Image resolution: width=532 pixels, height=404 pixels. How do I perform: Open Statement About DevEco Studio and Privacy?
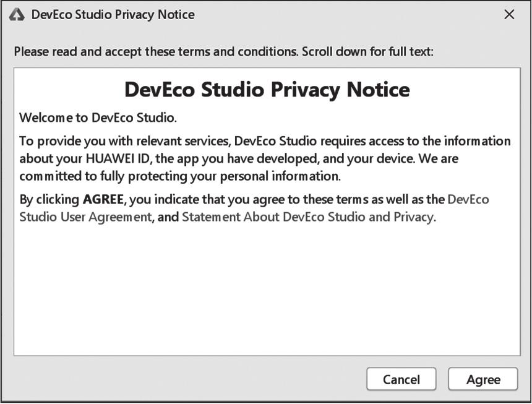pyautogui.click(x=308, y=217)
